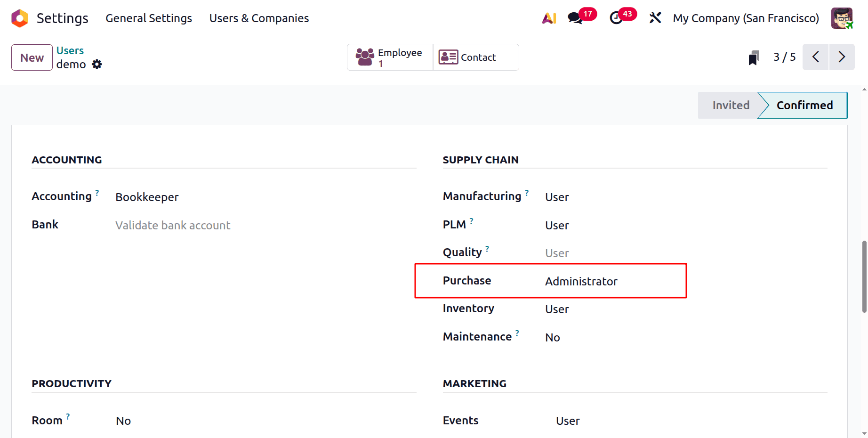Screen dimensions: 868x438
Task: Click the help icon beside Maintenance
Action: (x=518, y=332)
